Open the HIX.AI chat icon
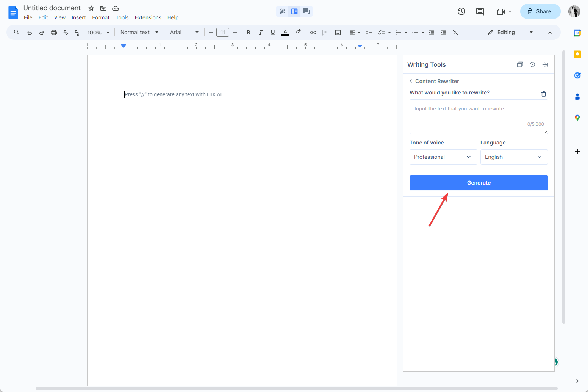Viewport: 588px width, 392px height. pyautogui.click(x=307, y=11)
